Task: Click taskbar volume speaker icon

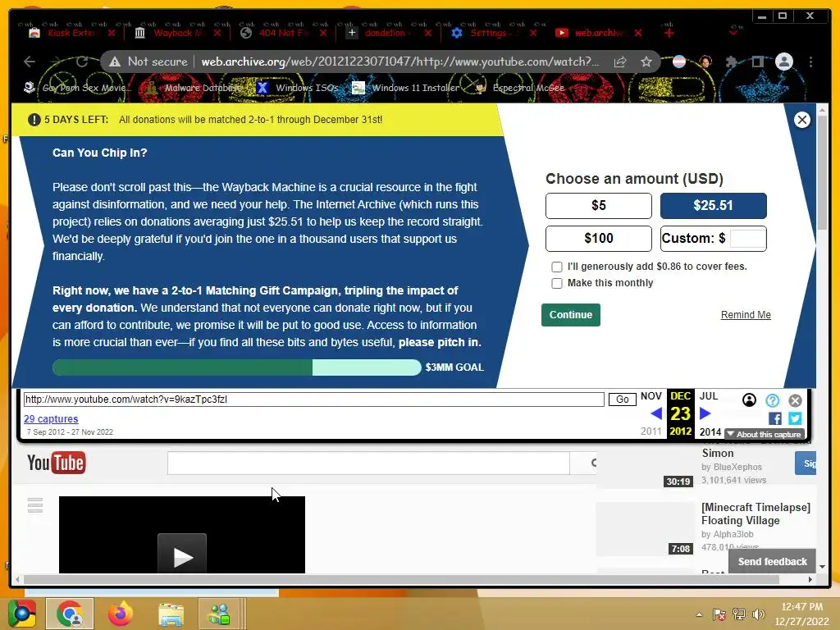Action: tap(758, 614)
